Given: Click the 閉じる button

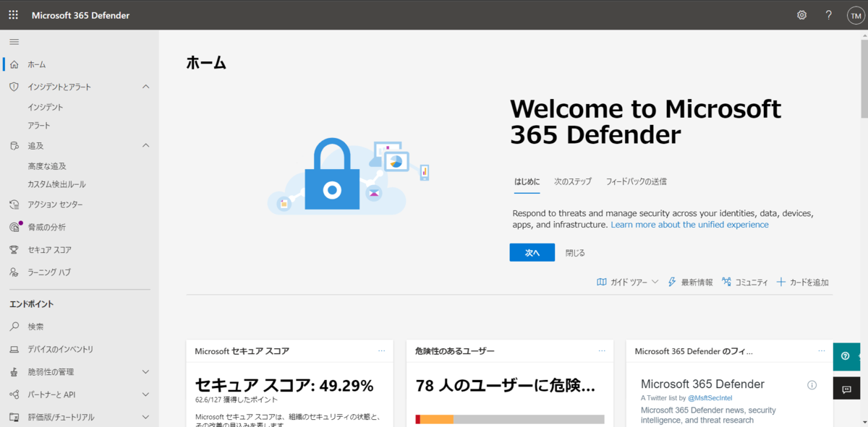Looking at the screenshot, I should 575,253.
